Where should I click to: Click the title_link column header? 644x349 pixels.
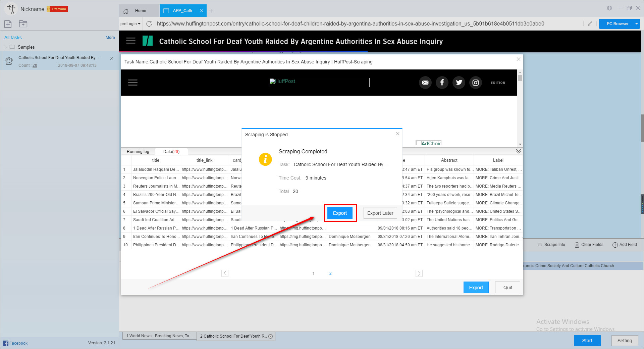pos(204,160)
